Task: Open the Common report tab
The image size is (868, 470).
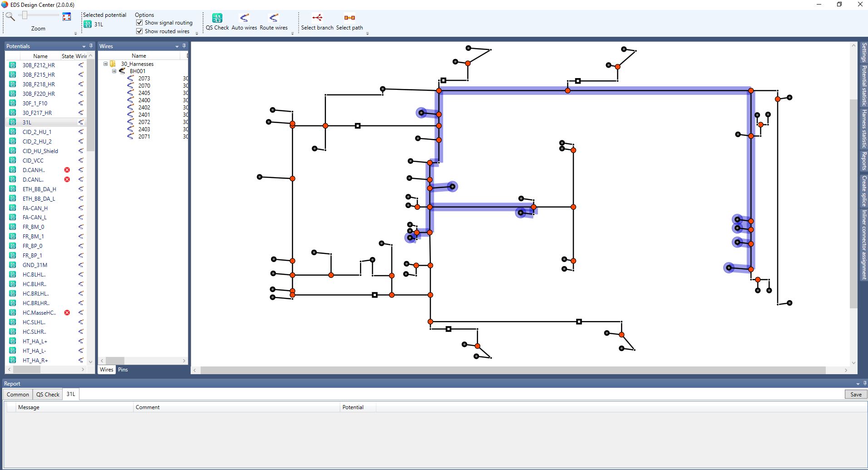Action: pos(18,394)
